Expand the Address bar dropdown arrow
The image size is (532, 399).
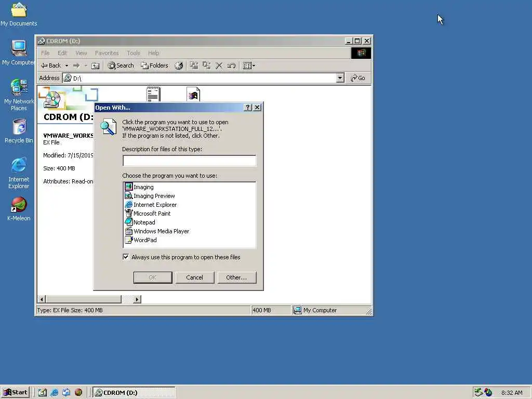click(x=340, y=78)
